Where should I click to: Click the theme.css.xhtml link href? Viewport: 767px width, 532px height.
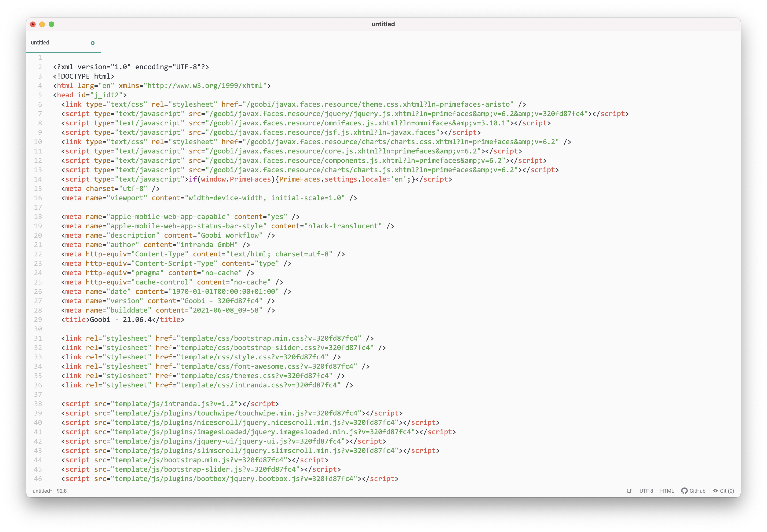(x=378, y=104)
